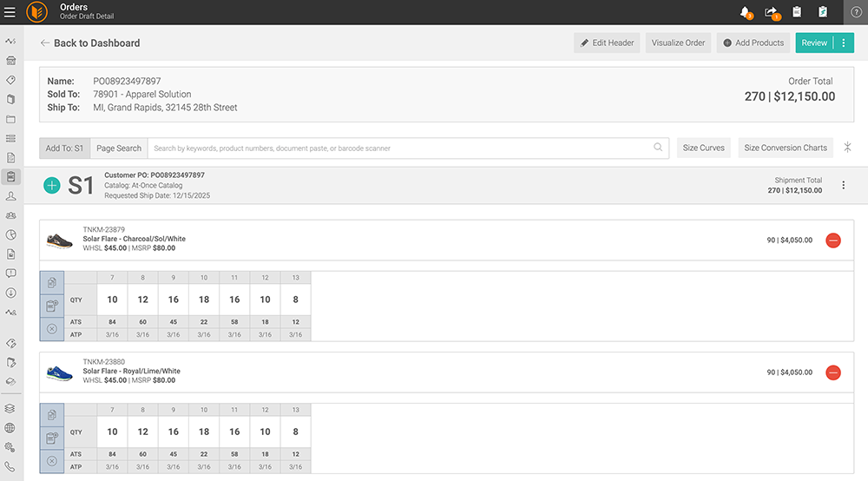Viewport: 868px width, 481px height.
Task: Click the product search input field
Action: 399,148
